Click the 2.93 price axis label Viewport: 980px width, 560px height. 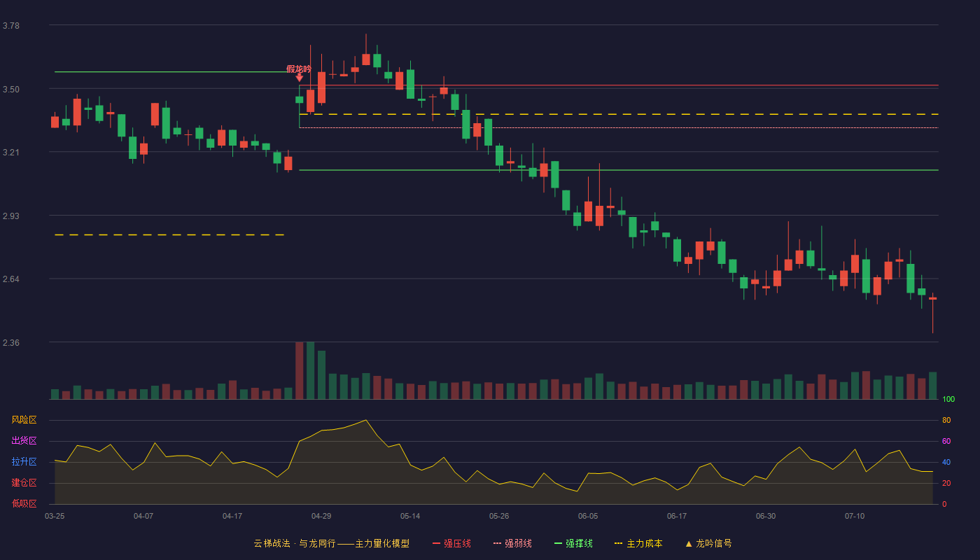coord(11,216)
